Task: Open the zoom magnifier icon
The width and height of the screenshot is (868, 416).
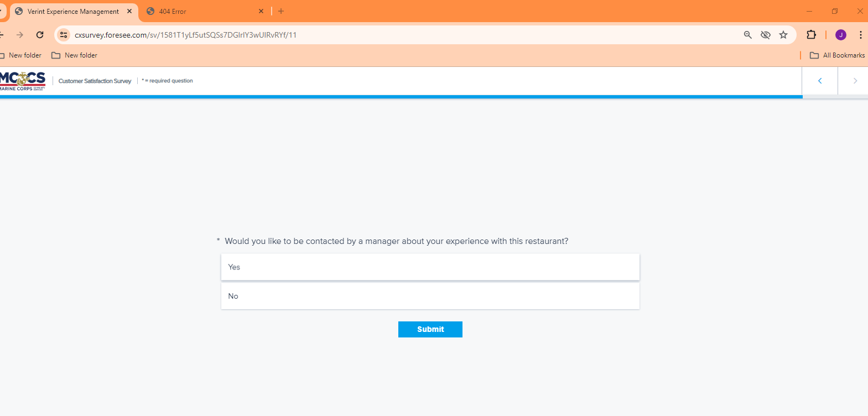Action: click(x=747, y=35)
